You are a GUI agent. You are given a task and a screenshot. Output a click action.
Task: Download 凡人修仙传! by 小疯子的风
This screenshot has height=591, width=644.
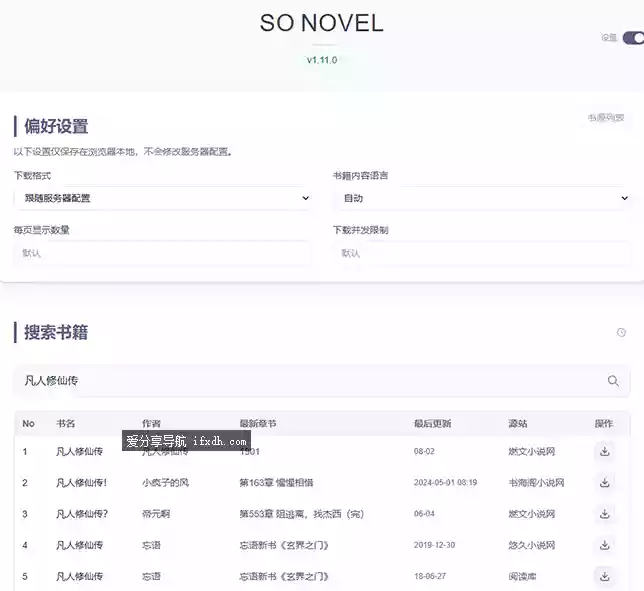605,483
